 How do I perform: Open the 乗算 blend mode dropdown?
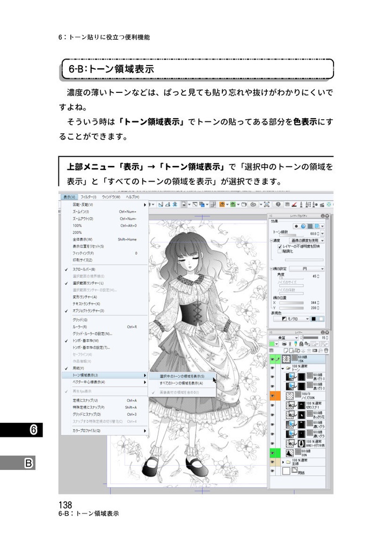(x=284, y=337)
